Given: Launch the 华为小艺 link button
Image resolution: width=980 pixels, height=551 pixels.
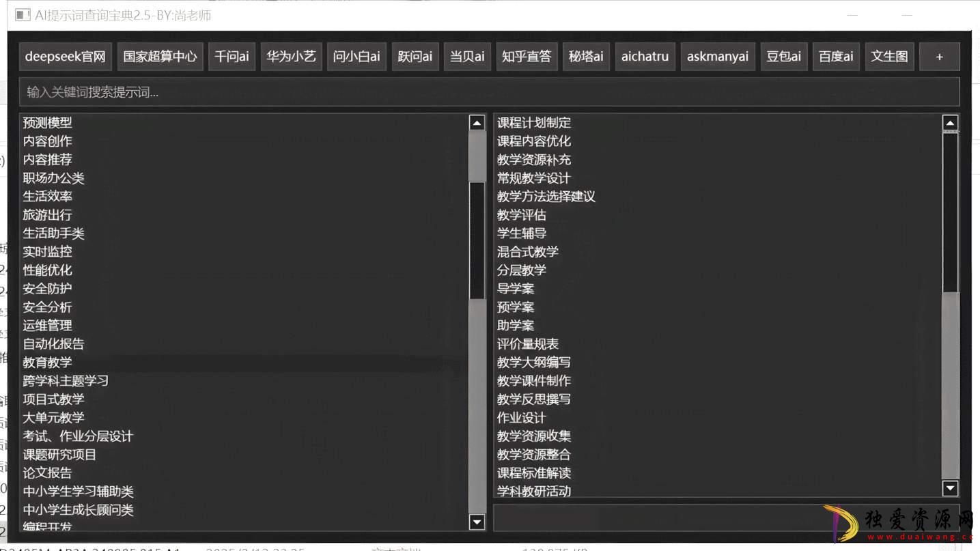Looking at the screenshot, I should click(x=291, y=57).
